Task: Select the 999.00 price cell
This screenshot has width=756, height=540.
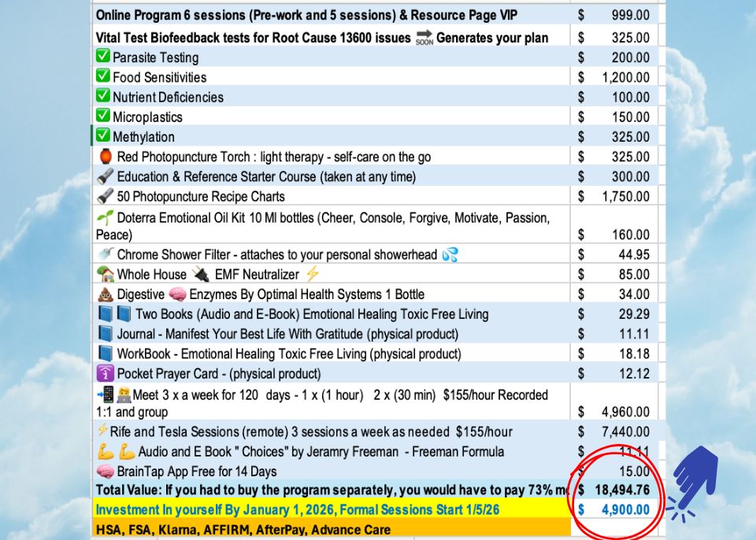Action: 630,15
